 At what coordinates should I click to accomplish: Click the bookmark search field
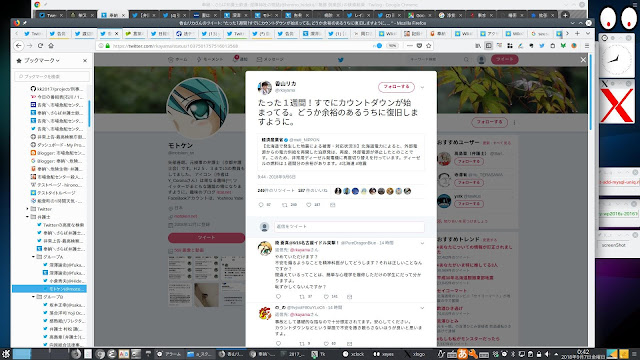(x=52, y=76)
